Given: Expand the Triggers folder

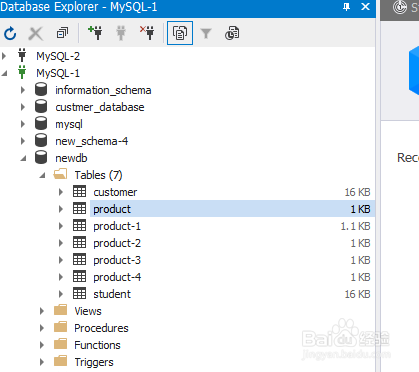Looking at the screenshot, I should [42, 362].
